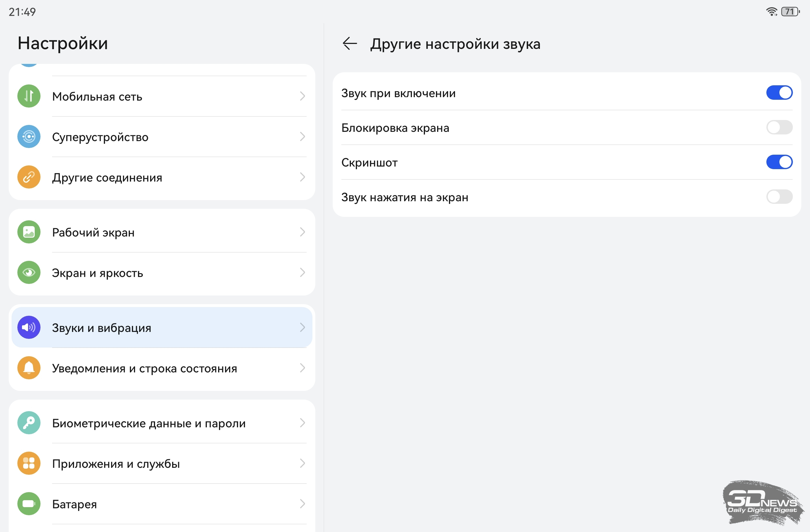Expand the chevron next to Батарея
This screenshot has height=532, width=810.
click(x=302, y=504)
